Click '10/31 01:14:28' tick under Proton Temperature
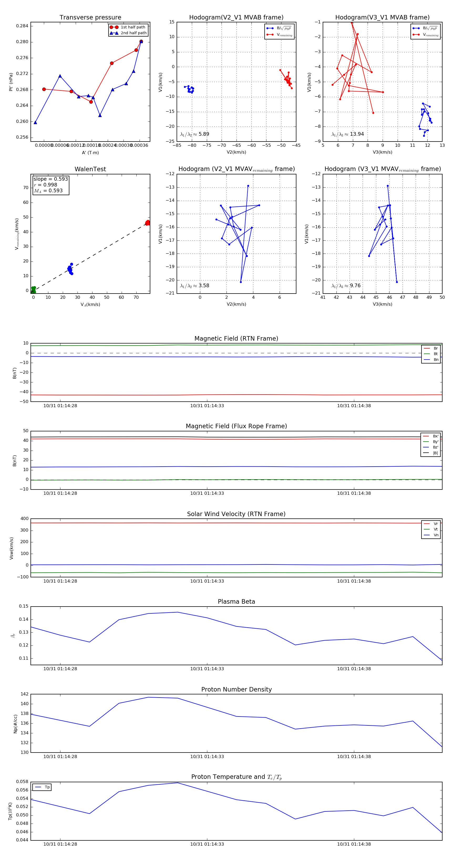Viewport: 473px width, 868px height. click(60, 844)
